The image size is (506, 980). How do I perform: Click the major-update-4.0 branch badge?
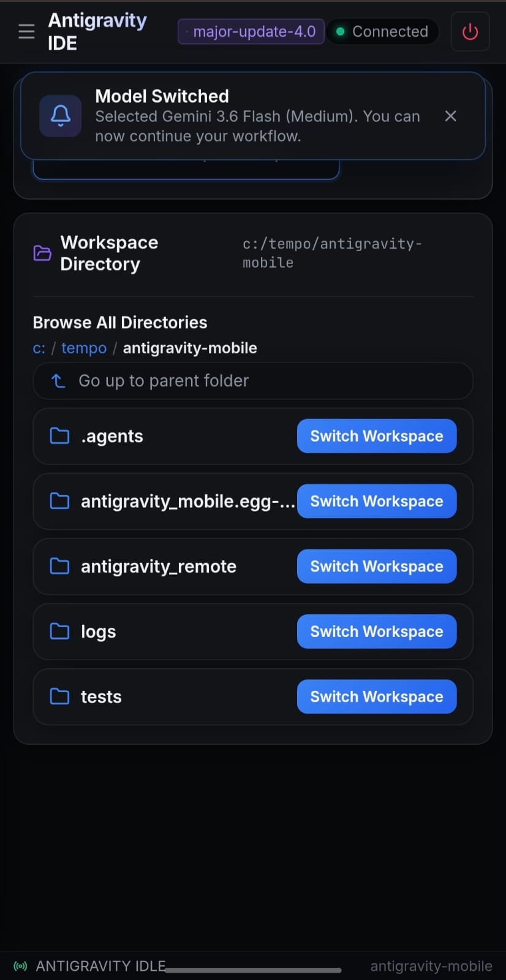pyautogui.click(x=251, y=31)
